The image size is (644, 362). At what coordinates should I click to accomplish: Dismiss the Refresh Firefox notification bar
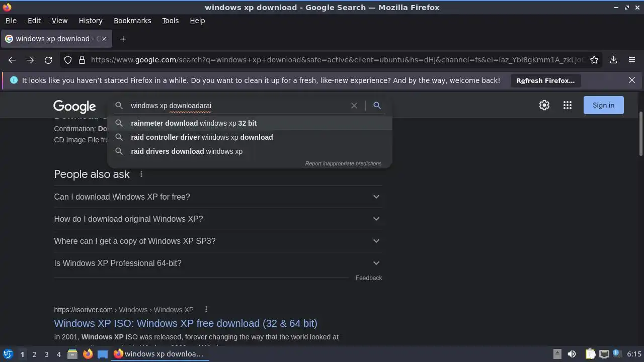pyautogui.click(x=632, y=80)
